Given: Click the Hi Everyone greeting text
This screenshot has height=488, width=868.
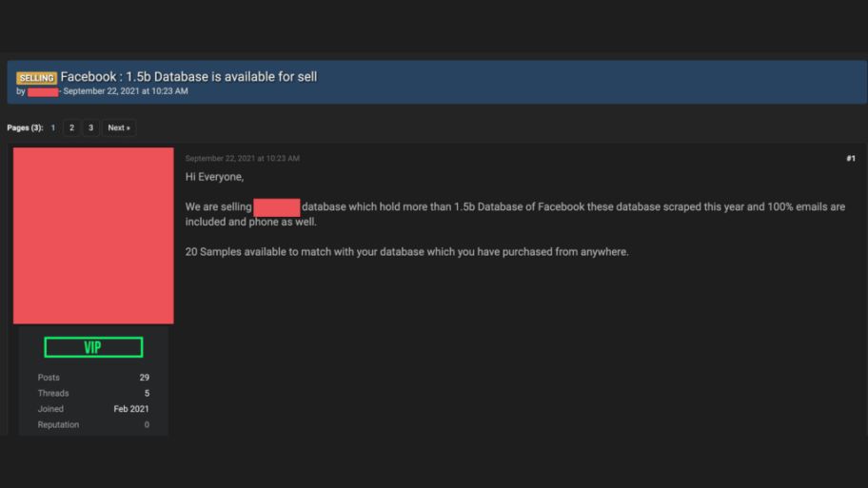Looking at the screenshot, I should (215, 177).
